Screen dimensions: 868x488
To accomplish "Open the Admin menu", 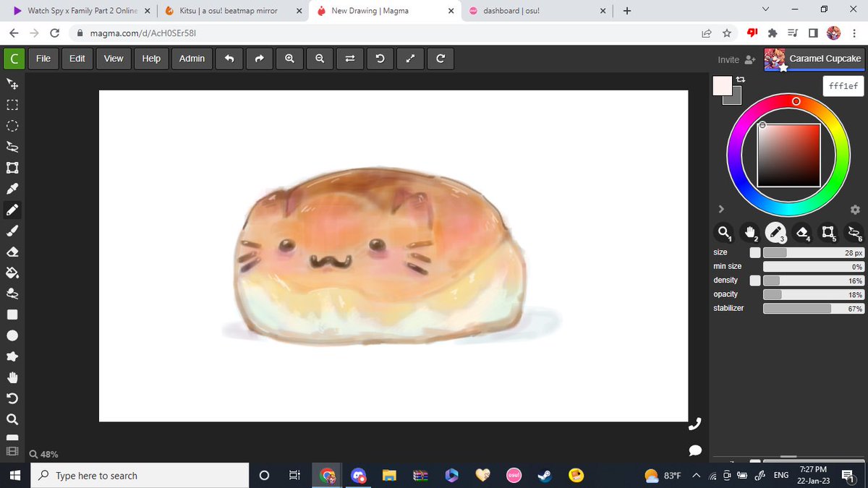I will 192,59.
